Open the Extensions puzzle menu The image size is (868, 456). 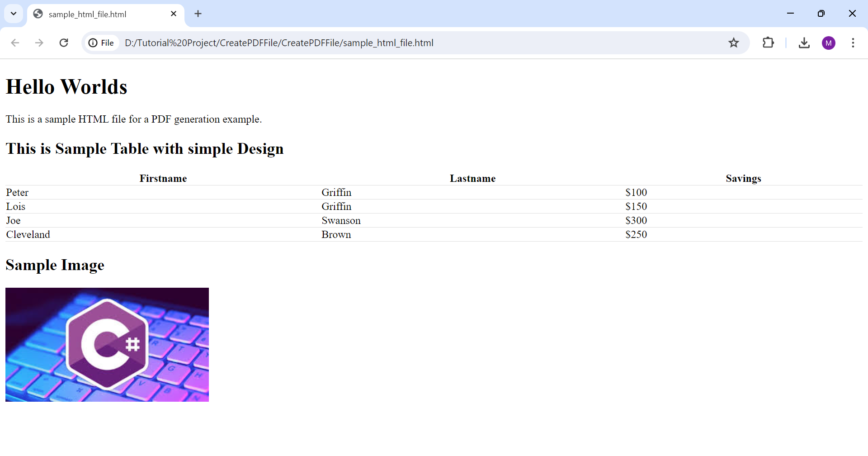point(768,43)
